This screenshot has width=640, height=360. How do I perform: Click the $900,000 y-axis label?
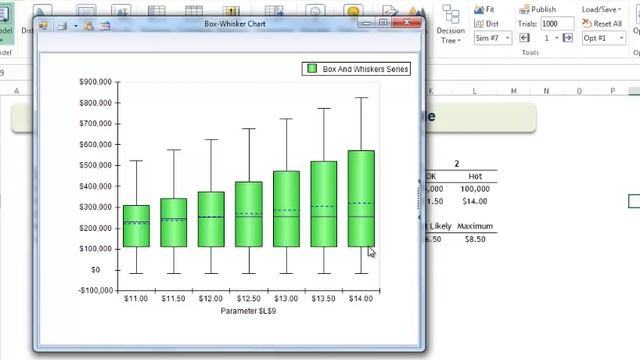coord(96,82)
